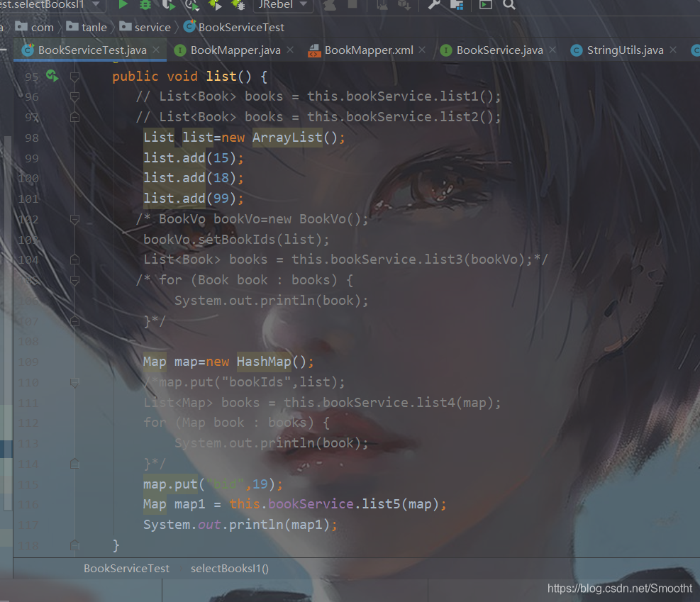Screen dimensions: 700x602
Task: Click the XML file icon on the BookMapper.xml tab
Action: tap(314, 50)
